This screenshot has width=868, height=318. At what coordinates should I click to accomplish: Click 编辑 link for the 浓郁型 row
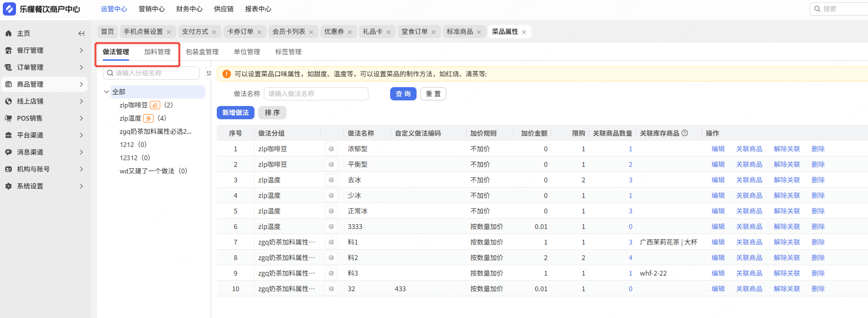(718, 149)
